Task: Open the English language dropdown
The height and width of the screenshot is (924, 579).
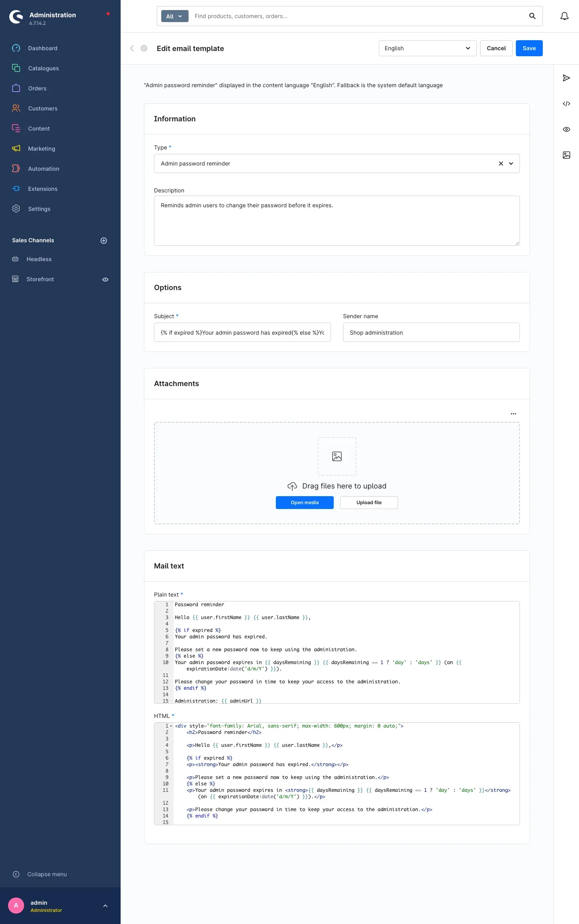Action: coord(428,48)
